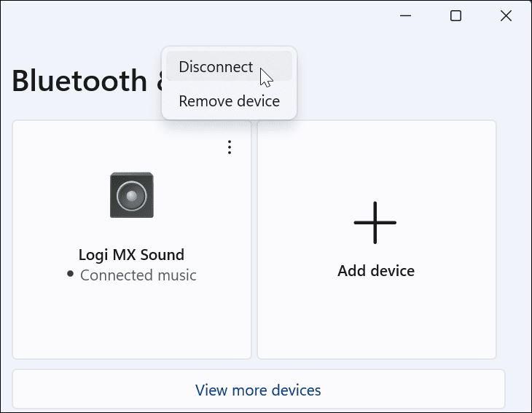This screenshot has width=532, height=413.
Task: Click the Add device label
Action: [x=376, y=271]
